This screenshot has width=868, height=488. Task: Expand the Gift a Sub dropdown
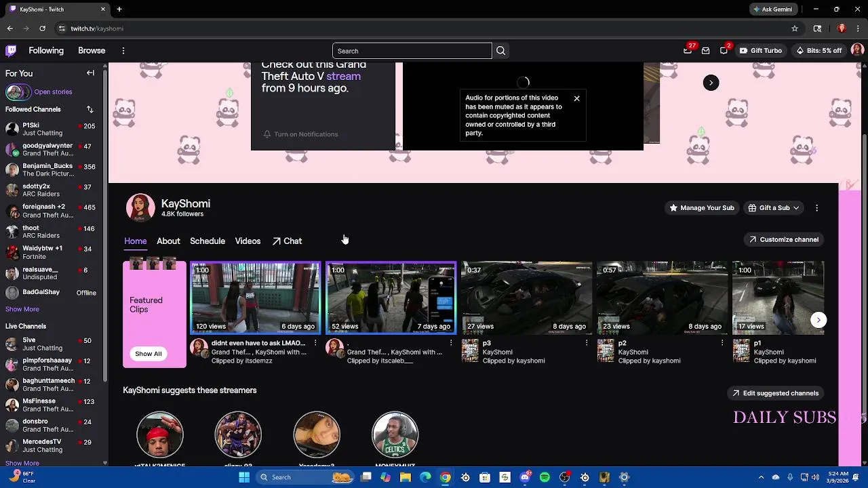coord(773,207)
